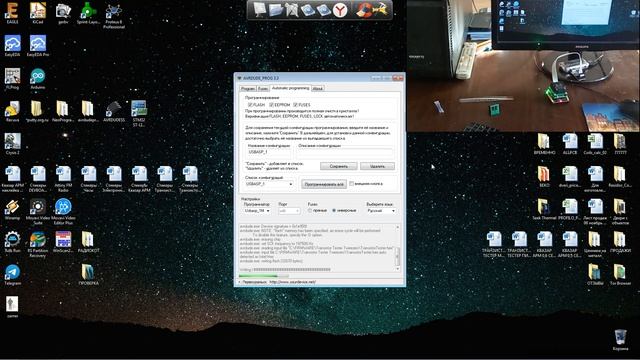Open the EasyEDA desktop shortcut
Viewport: 640px width, 360px height.
(13, 46)
